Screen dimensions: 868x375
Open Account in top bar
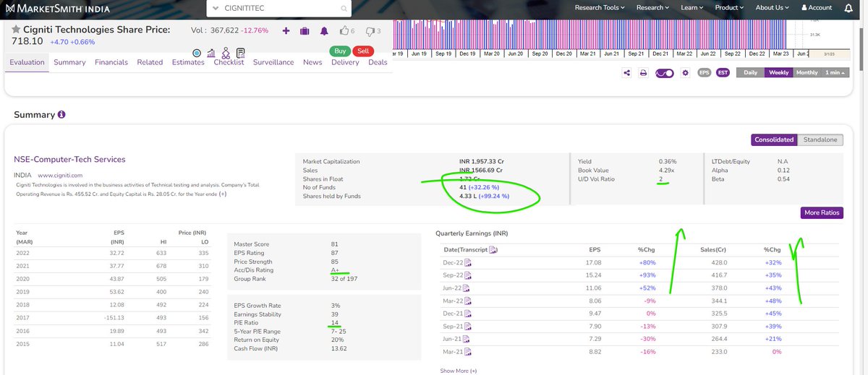(x=817, y=8)
